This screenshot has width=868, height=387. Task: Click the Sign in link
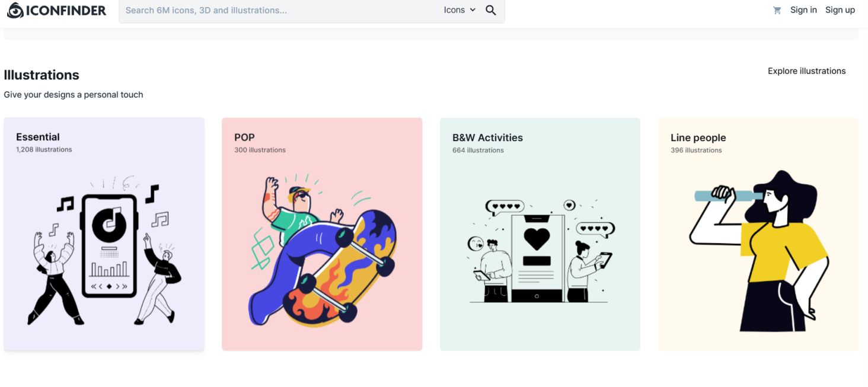[x=803, y=10]
